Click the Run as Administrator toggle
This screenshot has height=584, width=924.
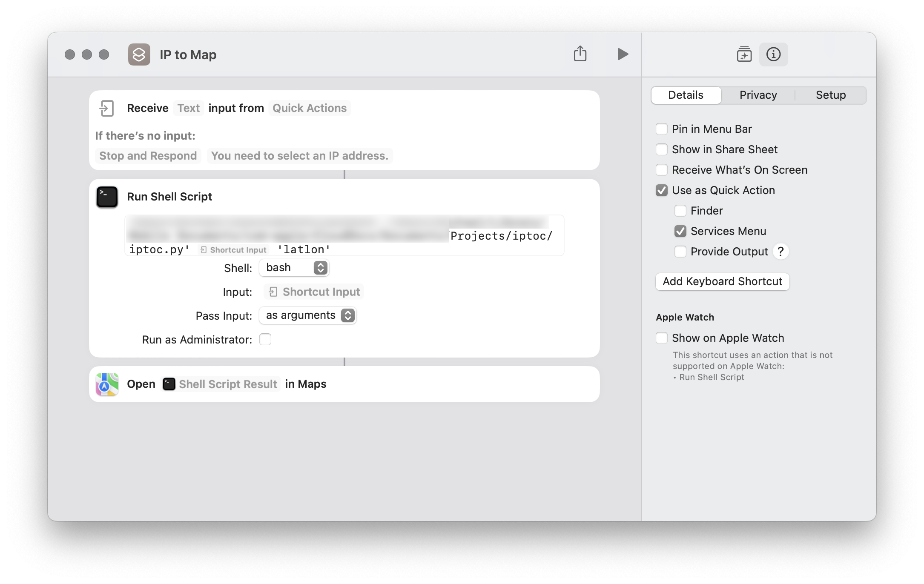(266, 339)
